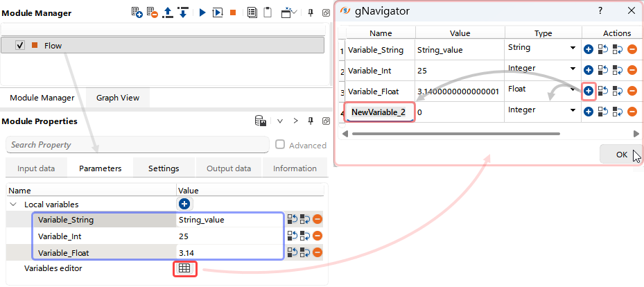The width and height of the screenshot is (644, 287).
Task: Click the framed play icon beside Run
Action: click(x=217, y=12)
